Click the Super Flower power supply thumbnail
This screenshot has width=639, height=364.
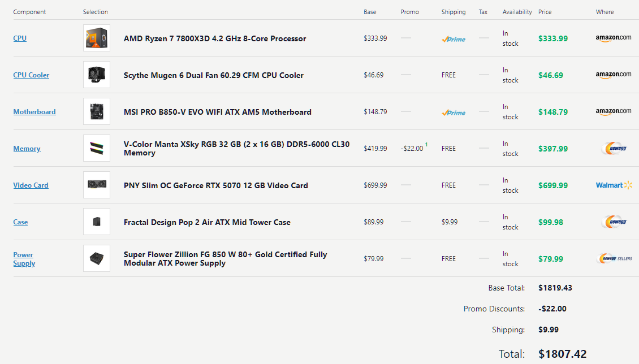[x=97, y=258]
